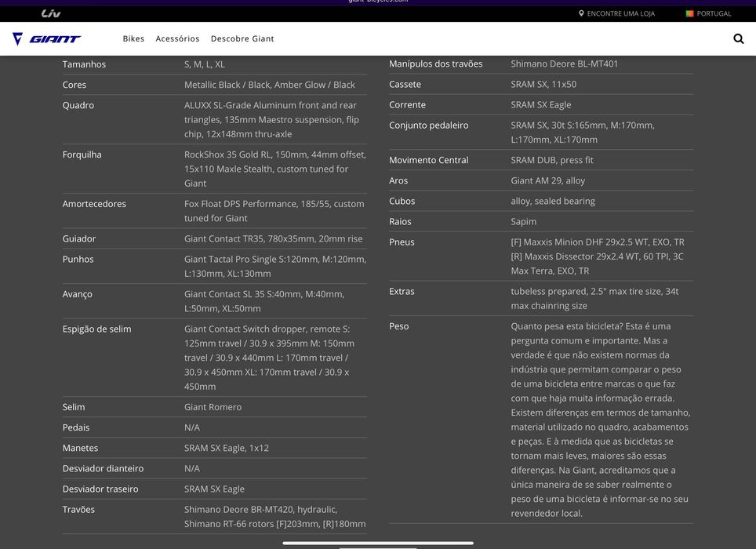Click the Giant Romero saddle value
The width and height of the screenshot is (756, 549).
pyautogui.click(x=213, y=407)
